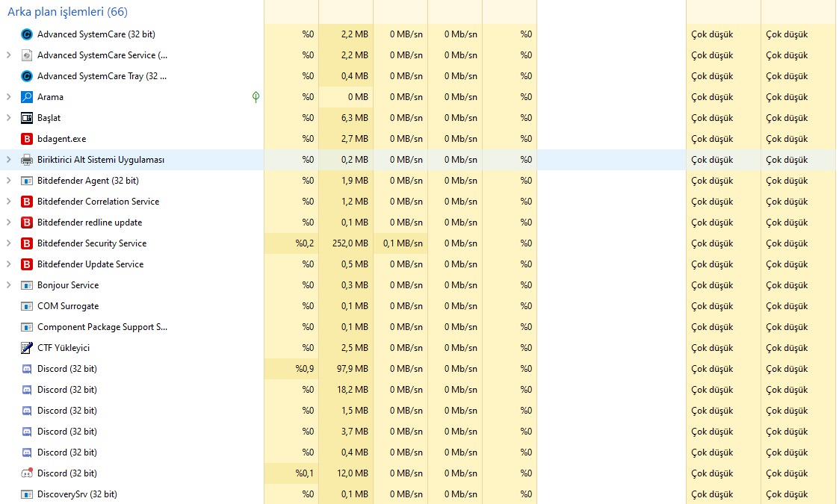
Task: Click the 1,9 MB memory value
Action: coord(354,180)
